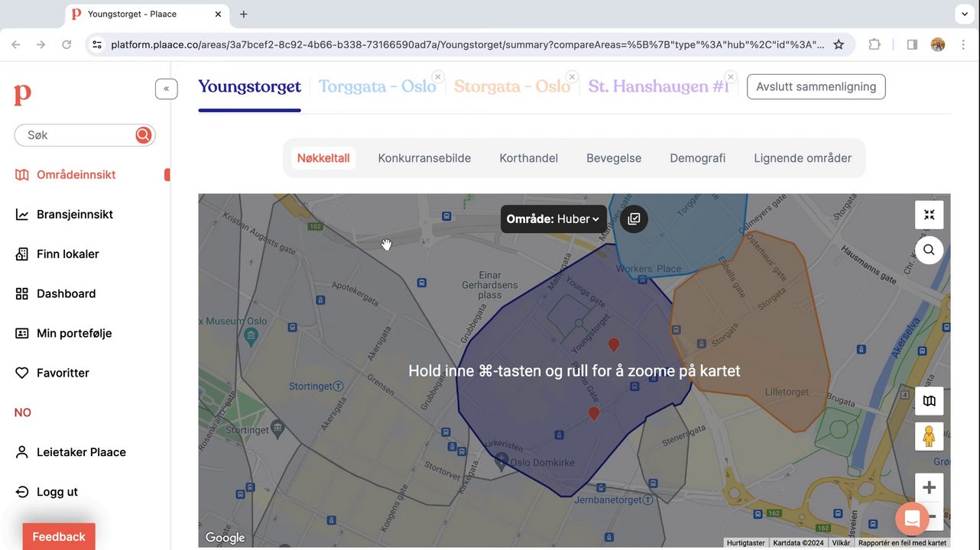This screenshot has width=980, height=550.
Task: Reload the browser page
Action: point(67,44)
